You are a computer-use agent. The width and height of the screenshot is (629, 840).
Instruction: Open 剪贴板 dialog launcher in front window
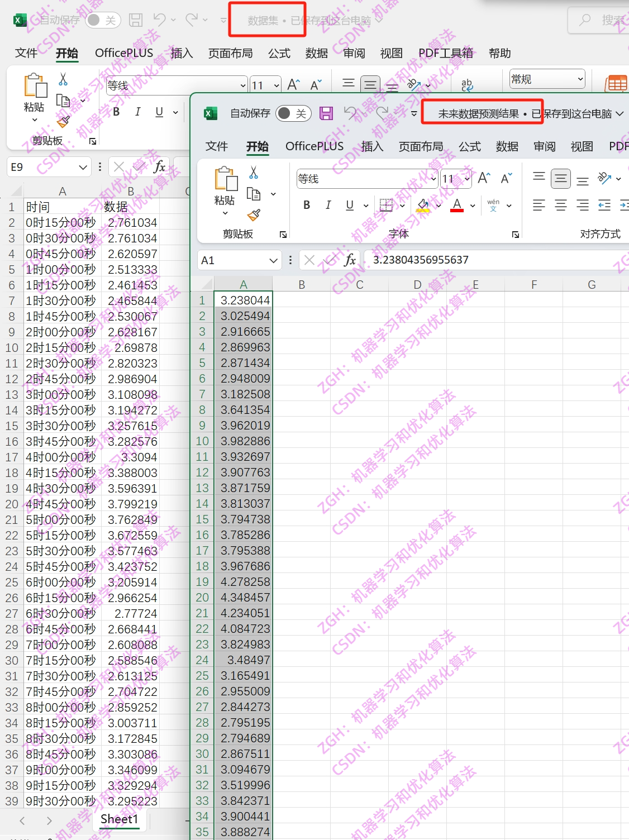coord(283,235)
